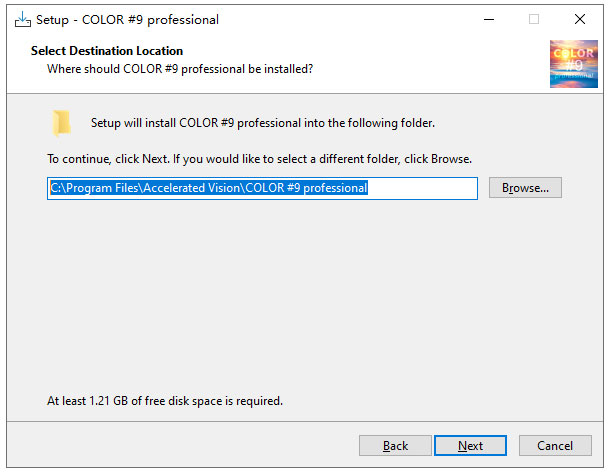The height and width of the screenshot is (473, 612).
Task: Click the grayed-out maximize window icon
Action: pos(534,19)
